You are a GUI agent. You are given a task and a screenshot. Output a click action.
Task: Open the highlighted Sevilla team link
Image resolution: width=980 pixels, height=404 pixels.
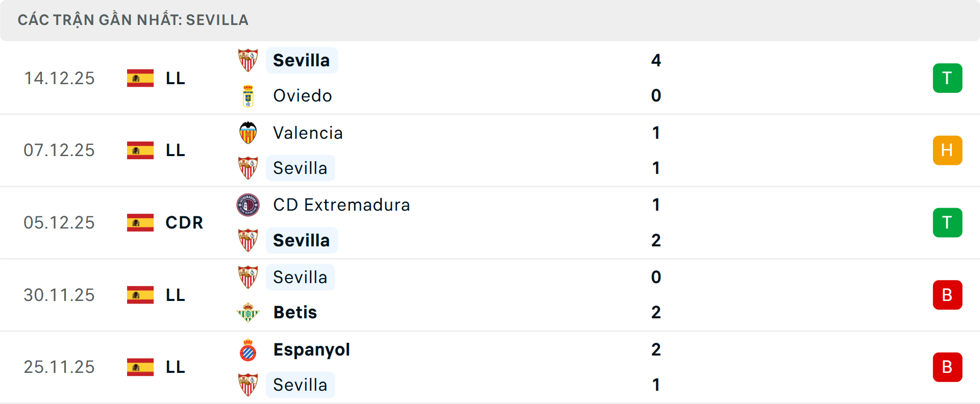pyautogui.click(x=302, y=60)
